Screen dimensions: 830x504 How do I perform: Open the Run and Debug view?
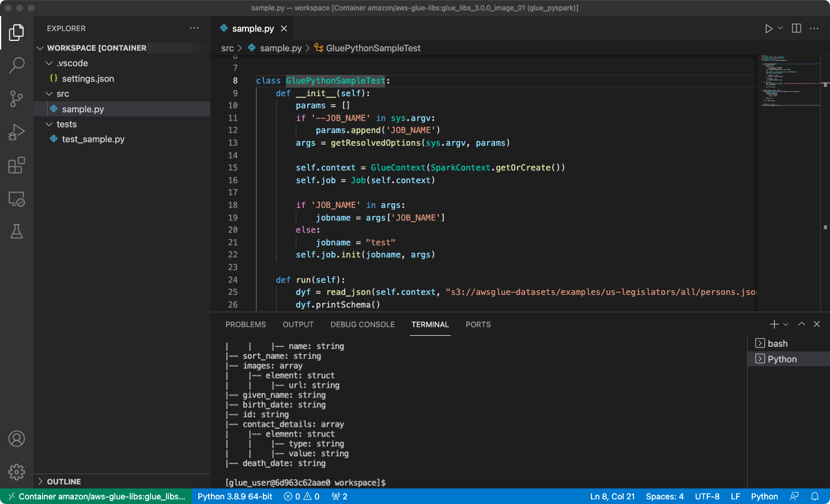click(17, 132)
